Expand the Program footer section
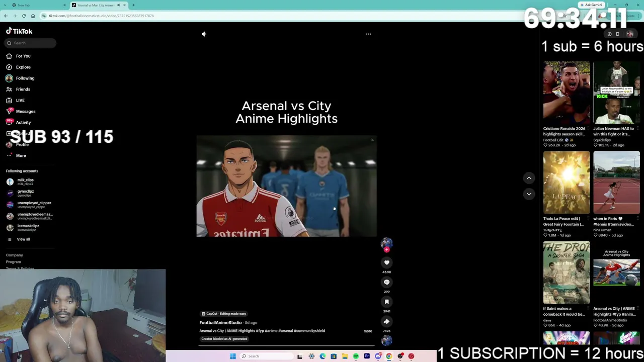This screenshot has height=362, width=644. (14, 262)
